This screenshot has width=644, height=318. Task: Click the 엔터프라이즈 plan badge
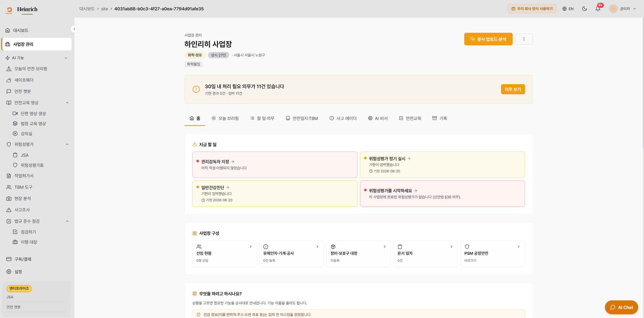(19, 288)
